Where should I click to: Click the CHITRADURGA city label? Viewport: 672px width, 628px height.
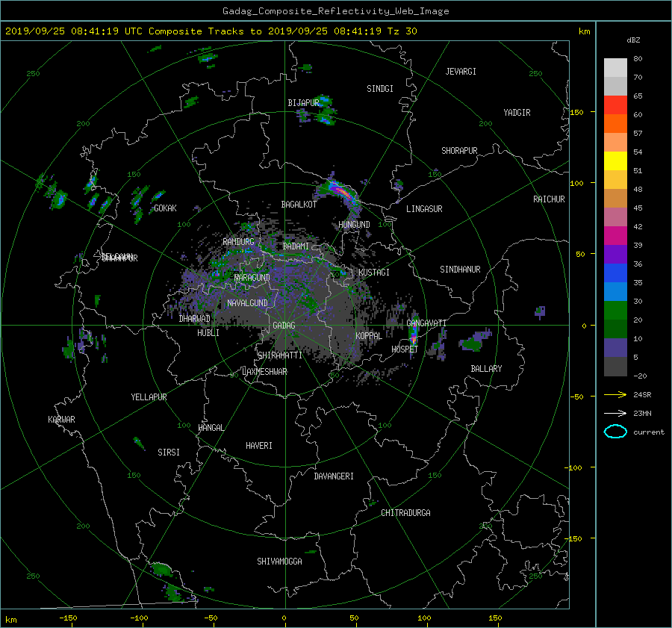pyautogui.click(x=405, y=513)
